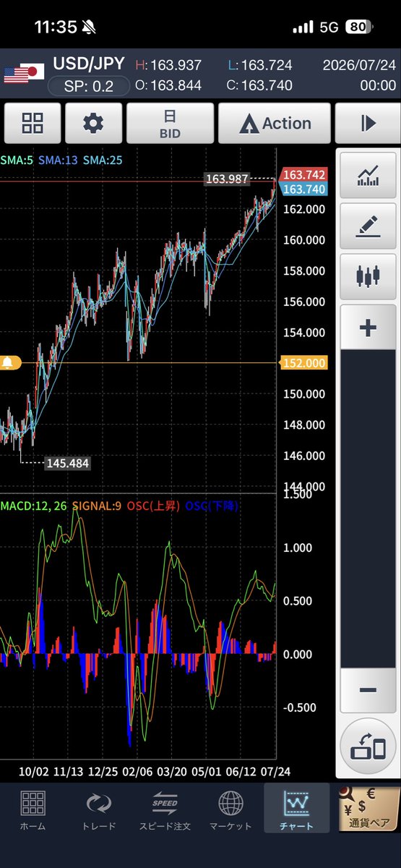Go to ホーム tab
Viewport: 401px width, 868px height.
(x=33, y=809)
